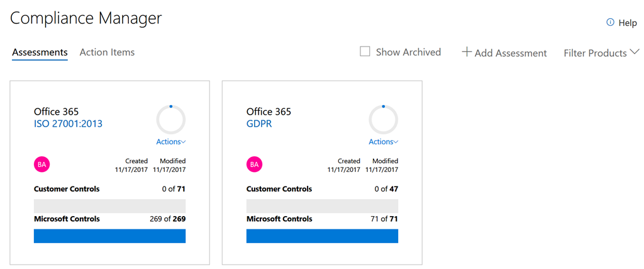This screenshot has height=269, width=644.
Task: Select the Assessments tab
Action: [40, 52]
